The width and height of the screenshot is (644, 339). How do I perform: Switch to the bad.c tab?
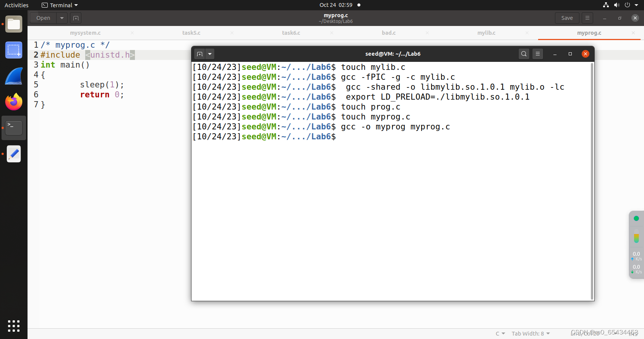click(389, 33)
